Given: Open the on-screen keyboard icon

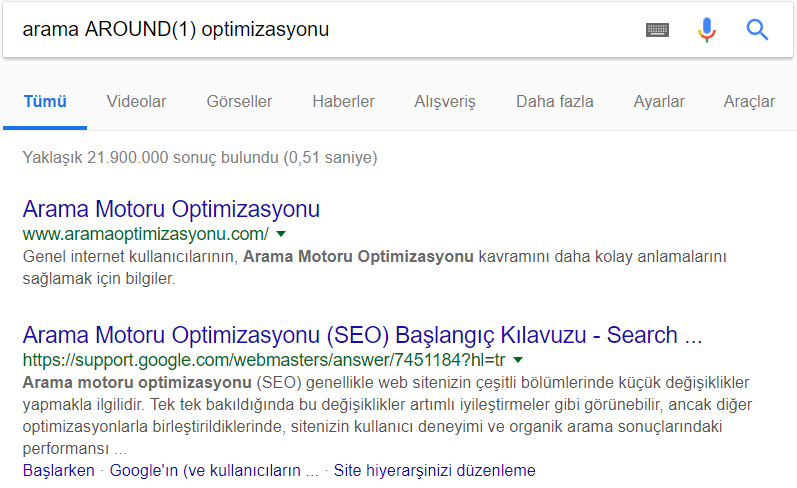Looking at the screenshot, I should [657, 30].
